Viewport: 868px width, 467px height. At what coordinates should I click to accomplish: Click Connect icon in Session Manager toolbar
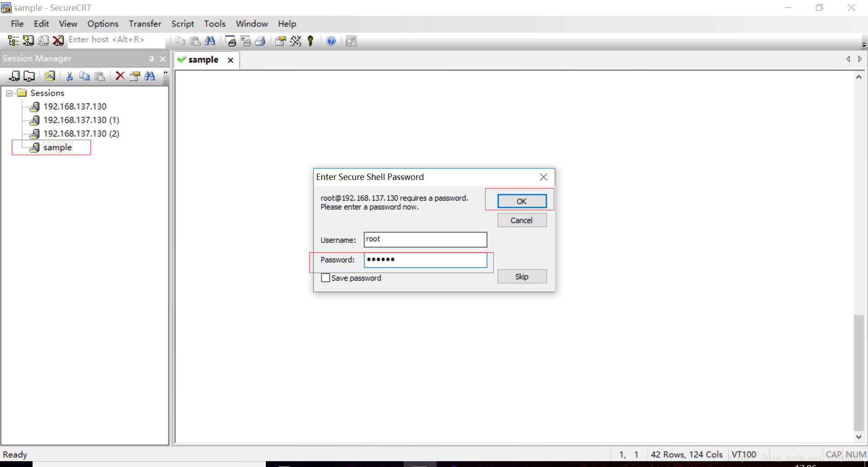[14, 76]
